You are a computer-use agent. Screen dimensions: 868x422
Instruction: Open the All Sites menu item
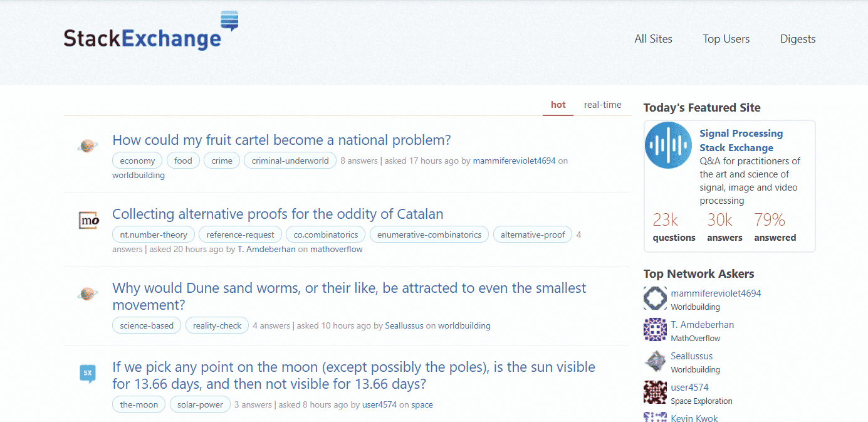pyautogui.click(x=653, y=39)
